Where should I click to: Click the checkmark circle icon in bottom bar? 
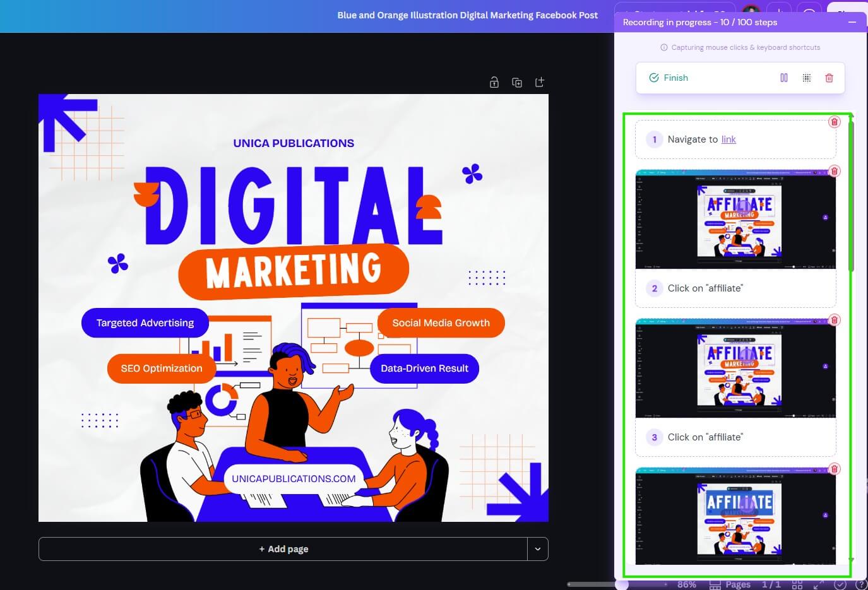(840, 585)
